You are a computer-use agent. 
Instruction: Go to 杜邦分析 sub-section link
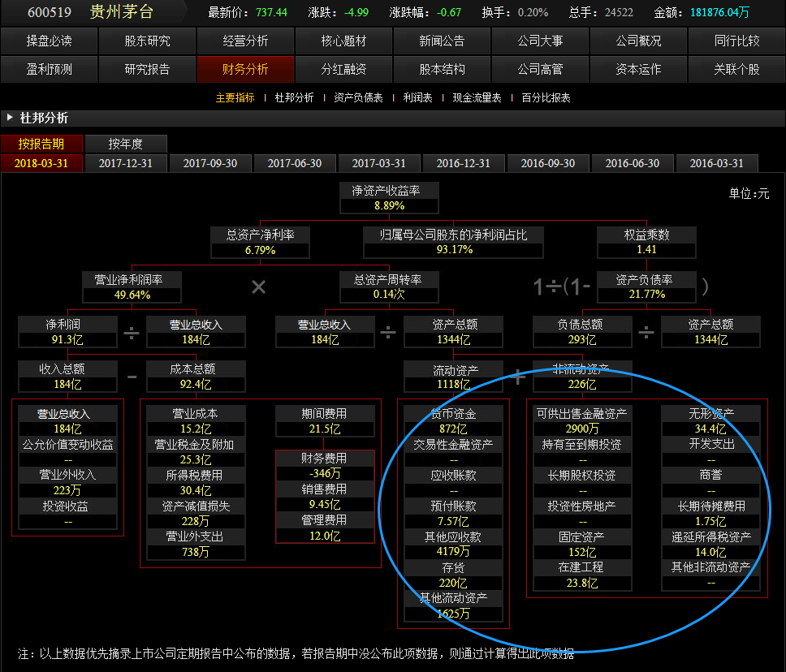pyautogui.click(x=294, y=97)
